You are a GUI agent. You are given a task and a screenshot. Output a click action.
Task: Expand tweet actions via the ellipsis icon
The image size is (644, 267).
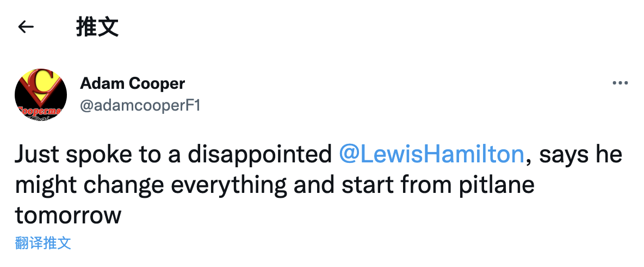[x=620, y=83]
